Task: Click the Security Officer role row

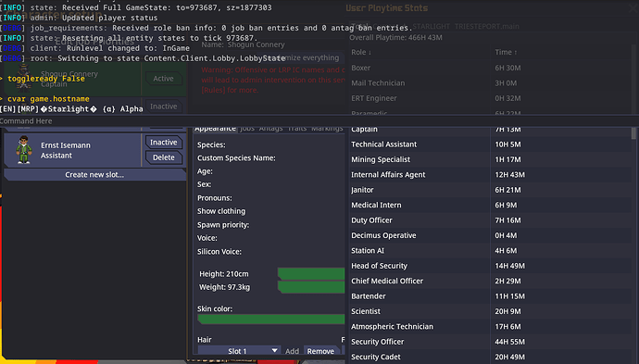Action: [x=491, y=342]
